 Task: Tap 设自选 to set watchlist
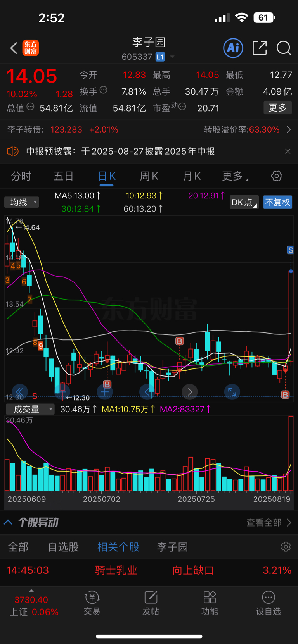click(268, 603)
